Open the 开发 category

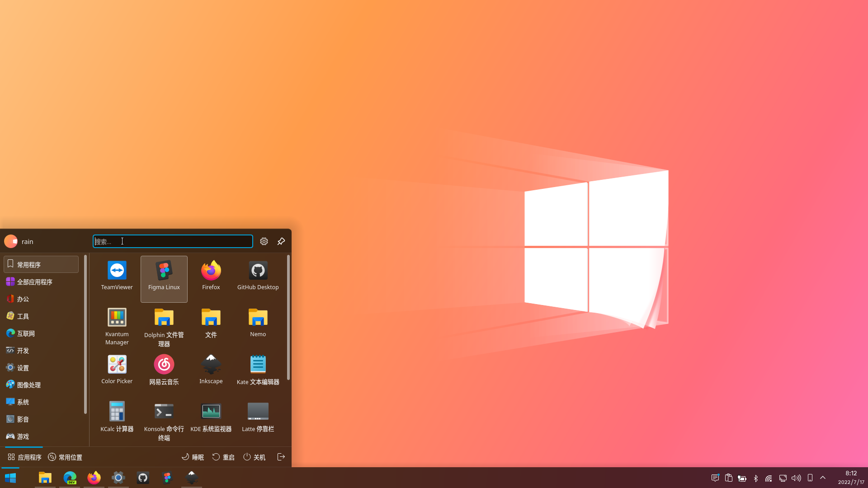point(41,350)
